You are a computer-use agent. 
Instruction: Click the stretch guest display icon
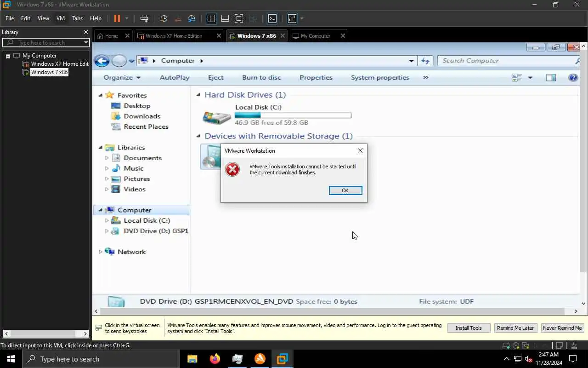pyautogui.click(x=292, y=18)
